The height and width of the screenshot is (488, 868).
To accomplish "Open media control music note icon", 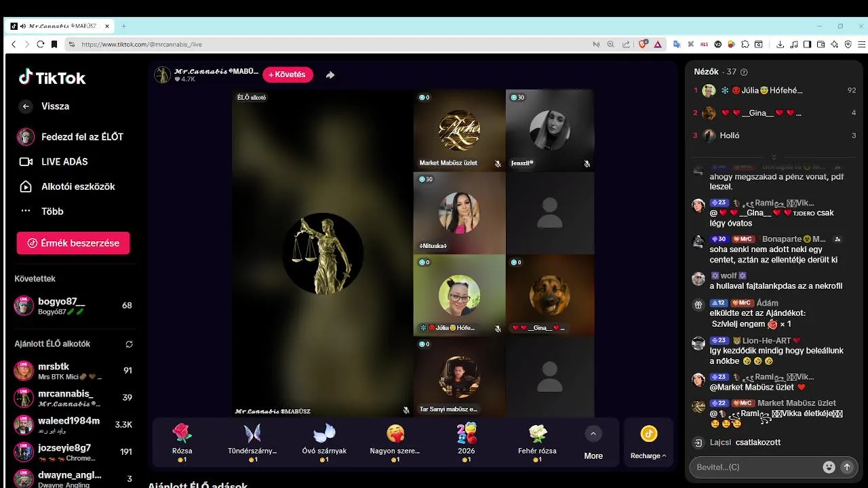I will 794,44.
